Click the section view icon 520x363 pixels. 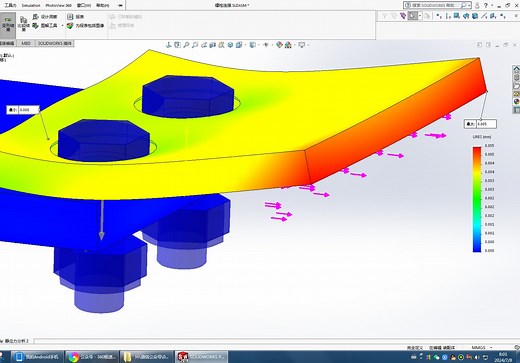pyautogui.click(x=212, y=45)
